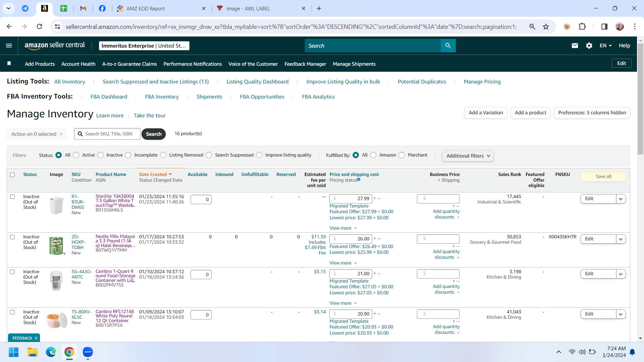Click the price field showing 27.99
Image resolution: width=644 pixels, height=362 pixels.
(351, 199)
